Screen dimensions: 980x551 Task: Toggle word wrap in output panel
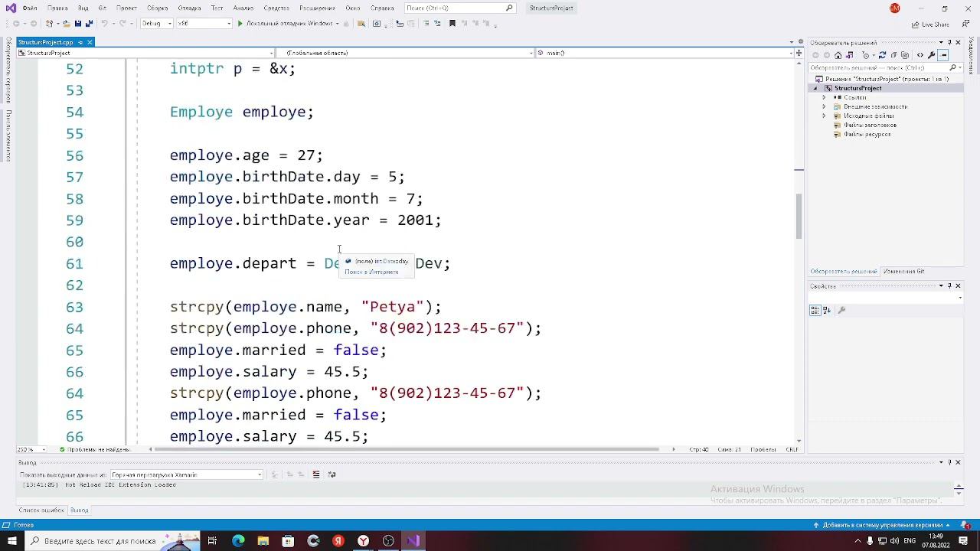click(332, 474)
